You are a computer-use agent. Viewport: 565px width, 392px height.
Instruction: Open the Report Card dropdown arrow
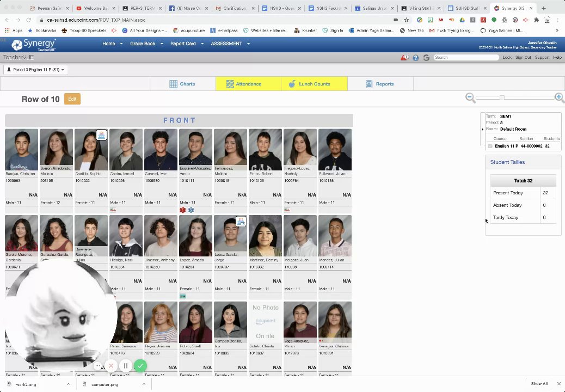pyautogui.click(x=202, y=44)
